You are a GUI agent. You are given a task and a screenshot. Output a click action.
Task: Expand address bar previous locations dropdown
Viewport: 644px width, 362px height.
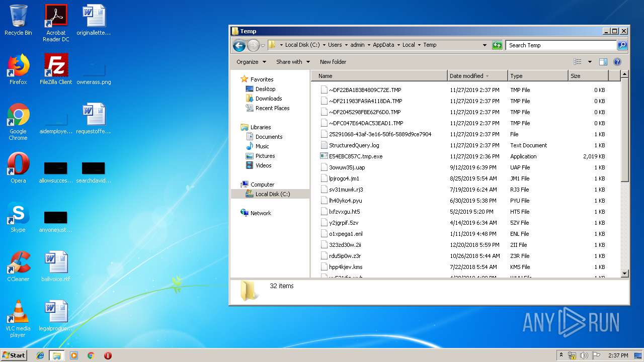[485, 45]
